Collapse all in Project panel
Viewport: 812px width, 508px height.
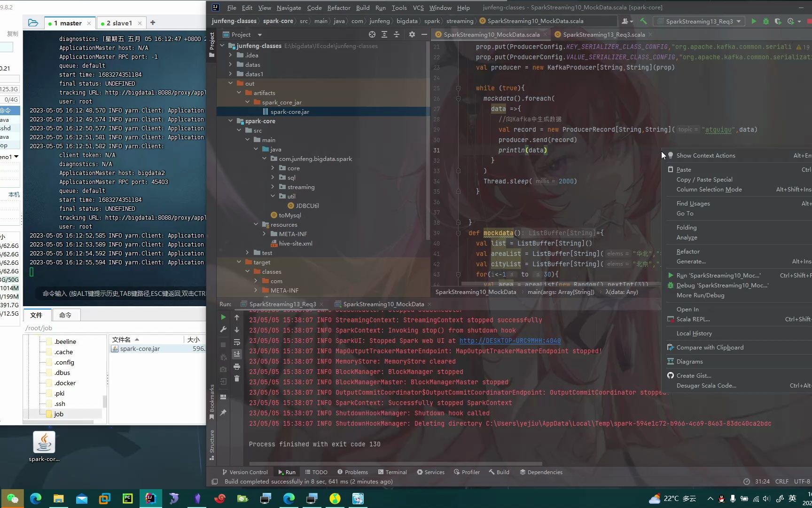click(x=397, y=34)
